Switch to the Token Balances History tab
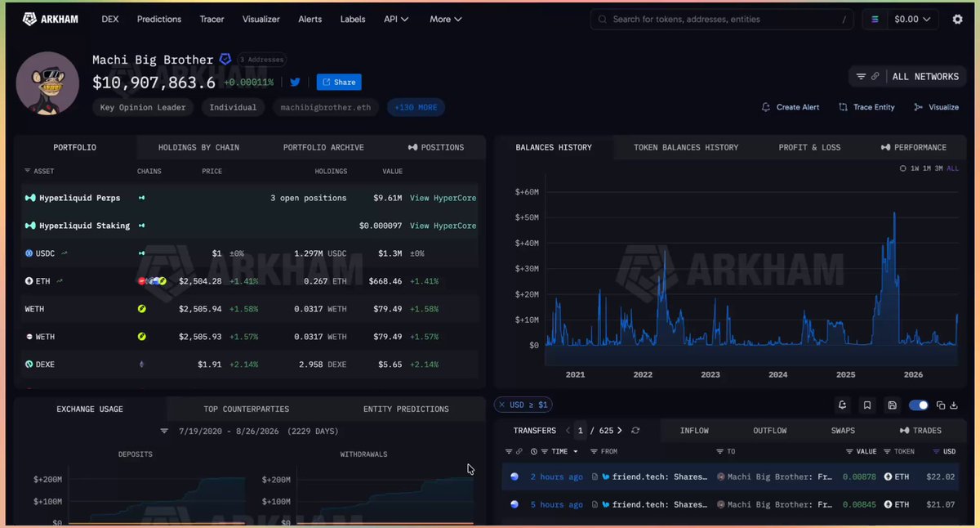Viewport: 980px width, 528px height. [686, 147]
